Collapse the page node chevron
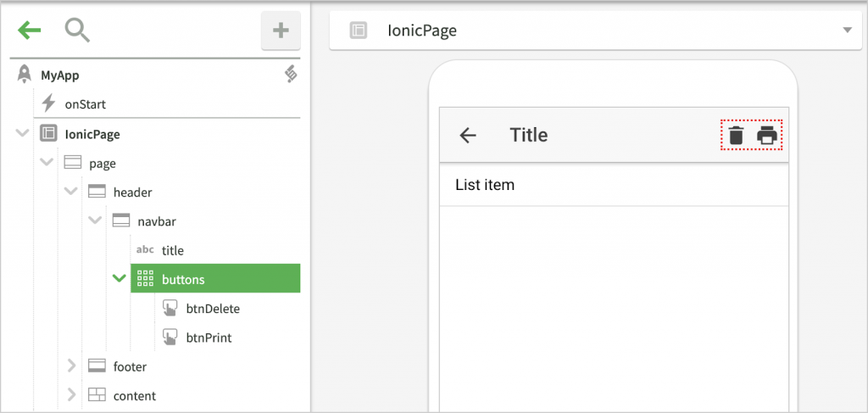Screen dimensions: 868x413 click(47, 163)
